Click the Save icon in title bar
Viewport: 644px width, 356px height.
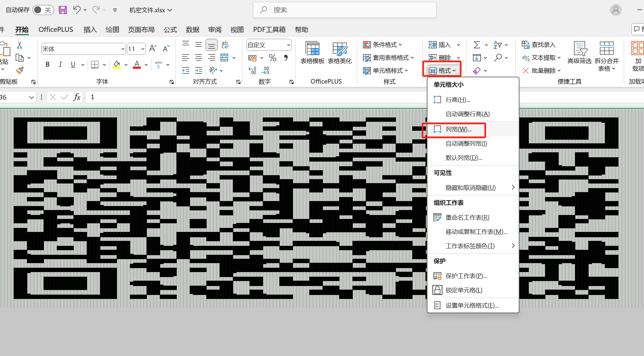[x=62, y=10]
